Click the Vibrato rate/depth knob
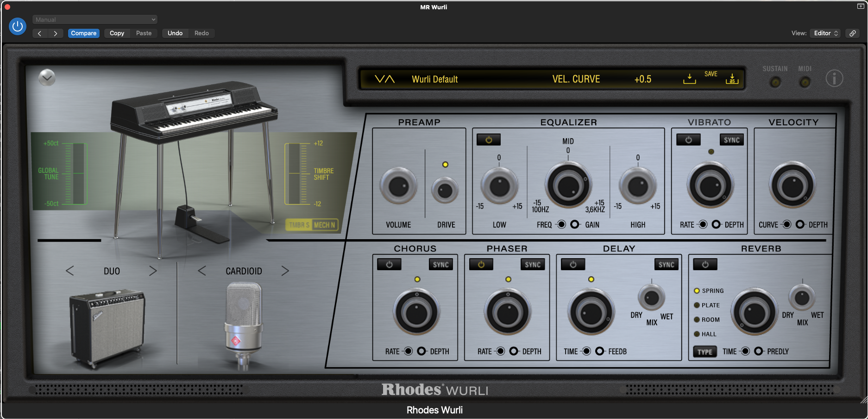The width and height of the screenshot is (868, 419). (x=710, y=185)
